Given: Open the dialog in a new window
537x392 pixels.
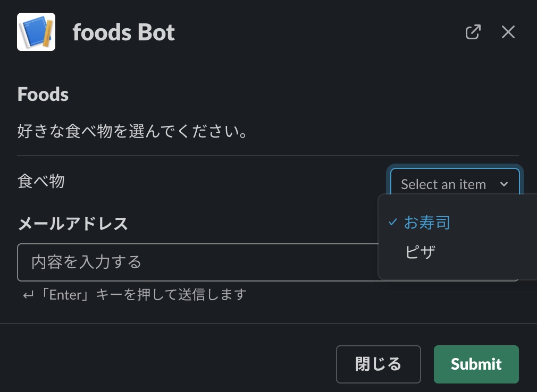Looking at the screenshot, I should click(473, 32).
